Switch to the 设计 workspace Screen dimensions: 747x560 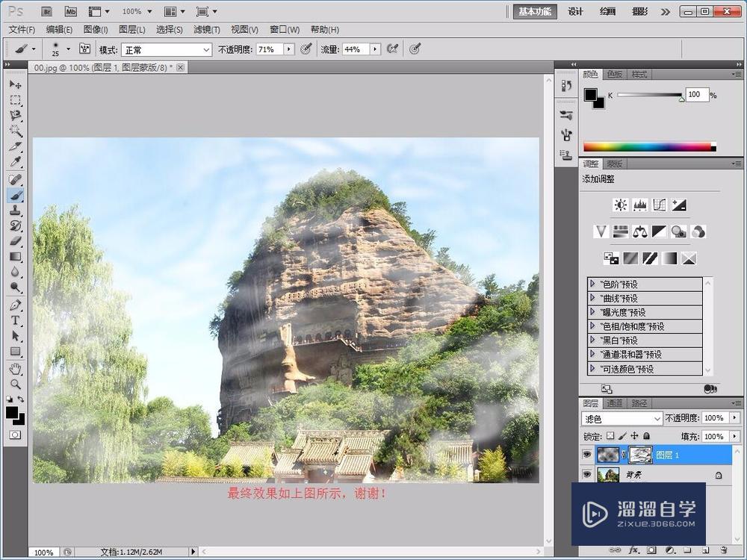click(575, 11)
